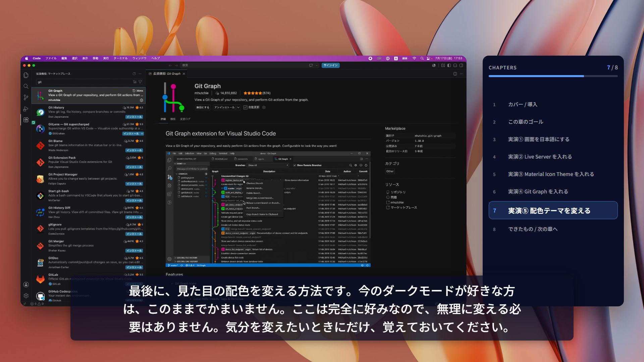Open the Explorer view in the activity bar
The image size is (644, 362).
pos(26,75)
